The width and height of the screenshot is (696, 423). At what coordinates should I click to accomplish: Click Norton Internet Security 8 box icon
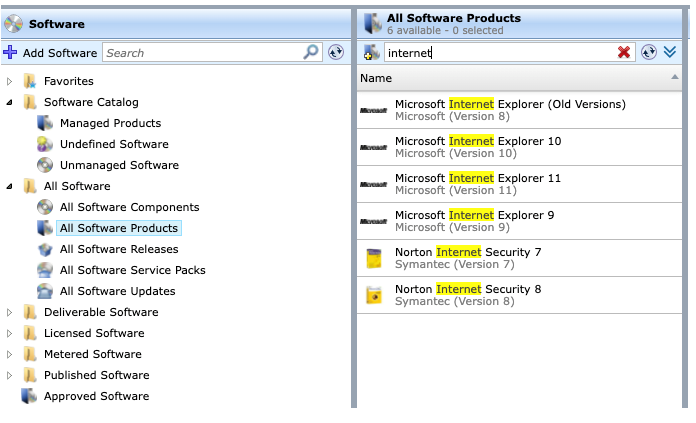point(374,295)
